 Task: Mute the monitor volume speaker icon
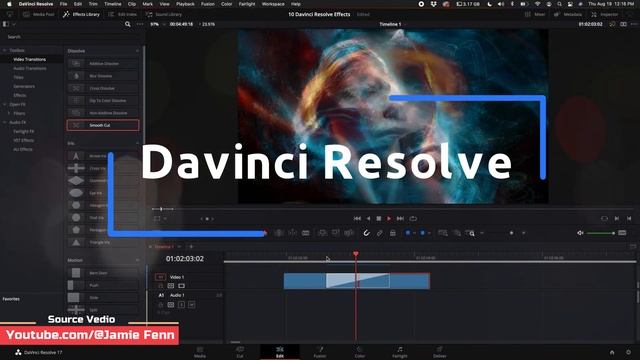580,233
